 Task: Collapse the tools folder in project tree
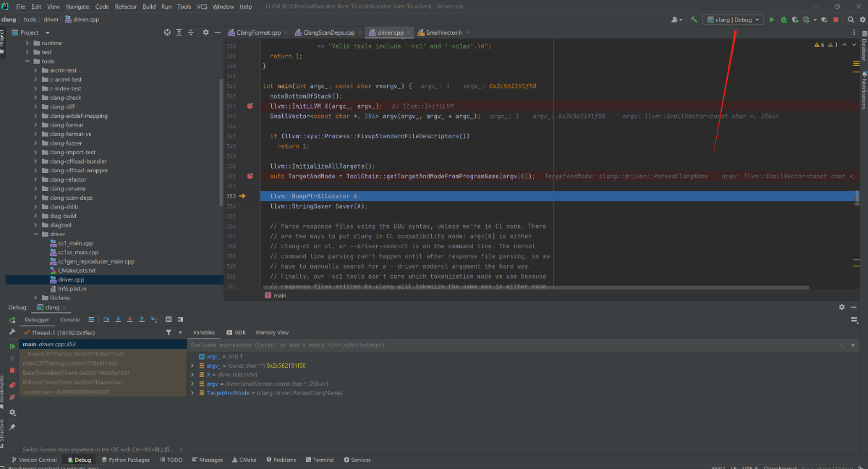point(28,62)
